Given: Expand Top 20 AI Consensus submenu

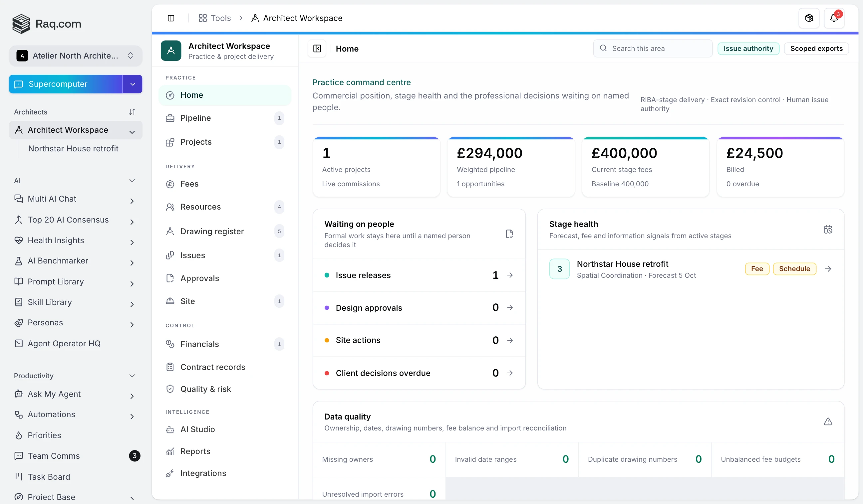Looking at the screenshot, I should point(132,222).
